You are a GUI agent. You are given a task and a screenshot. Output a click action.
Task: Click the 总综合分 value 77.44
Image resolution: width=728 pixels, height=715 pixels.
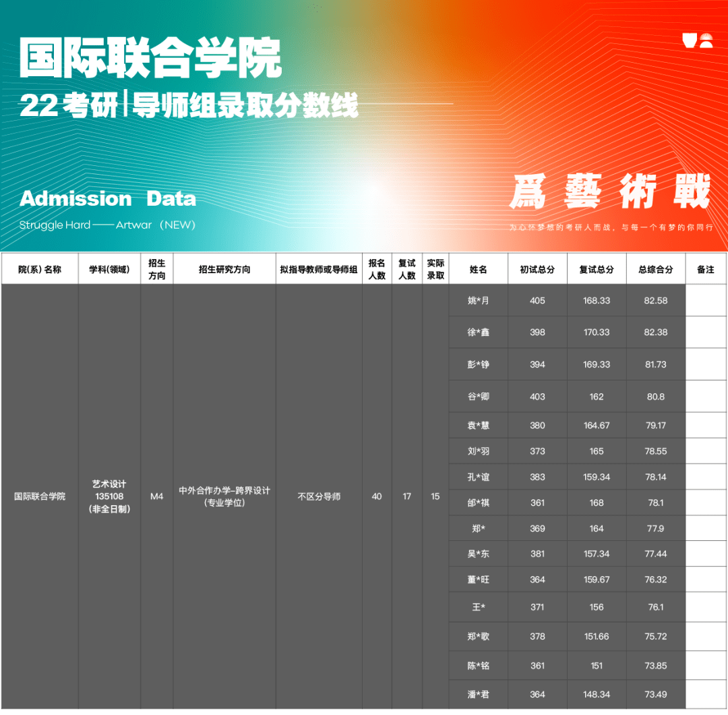[x=656, y=554]
